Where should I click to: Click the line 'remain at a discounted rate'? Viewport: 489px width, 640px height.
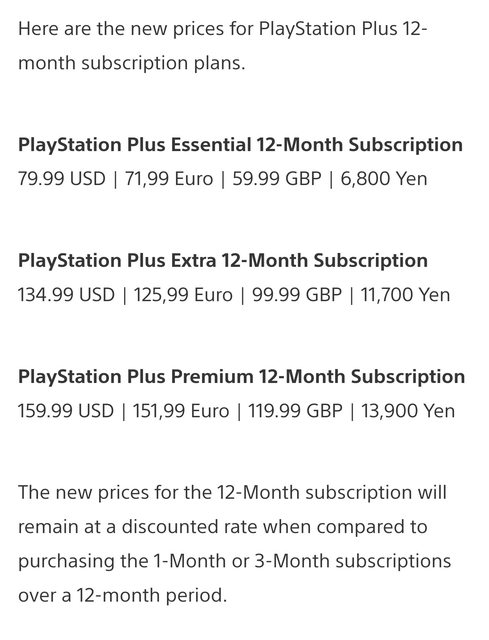223,527
